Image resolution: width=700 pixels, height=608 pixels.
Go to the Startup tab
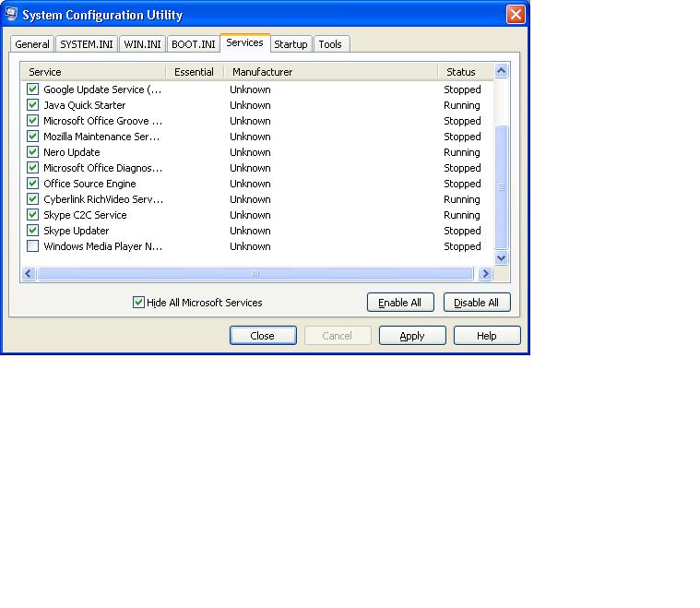[291, 44]
